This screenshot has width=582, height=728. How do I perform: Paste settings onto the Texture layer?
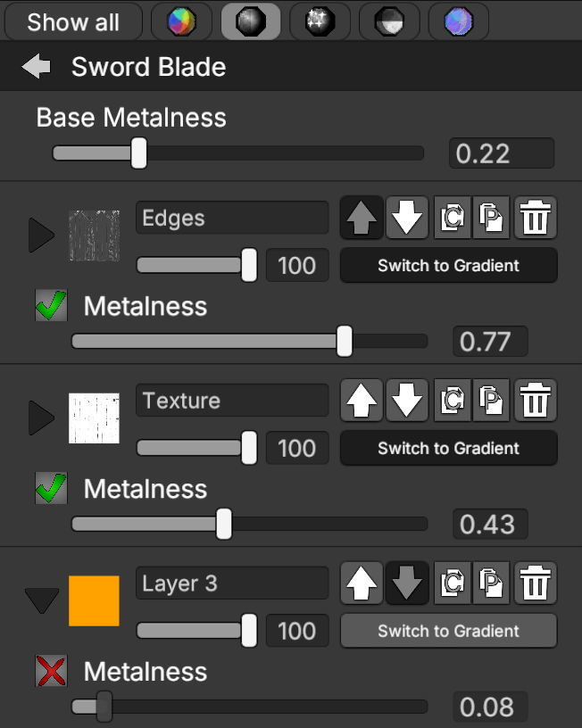coord(492,401)
